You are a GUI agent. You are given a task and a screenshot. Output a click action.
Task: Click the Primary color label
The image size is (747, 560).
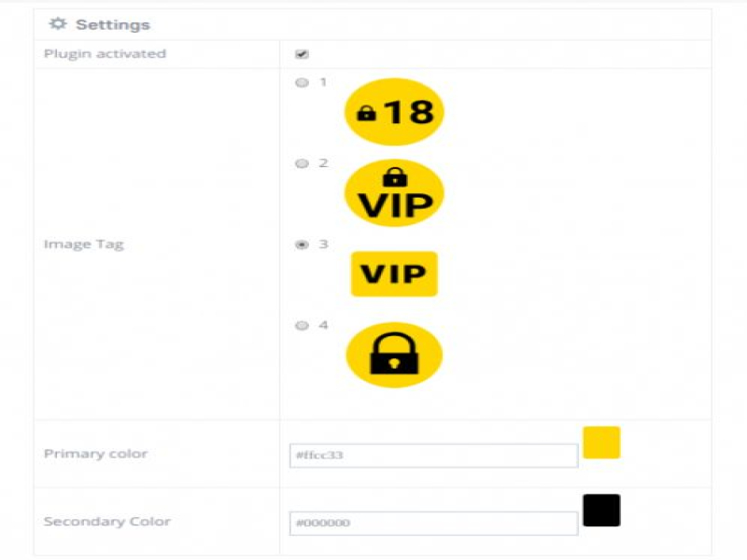tap(95, 454)
